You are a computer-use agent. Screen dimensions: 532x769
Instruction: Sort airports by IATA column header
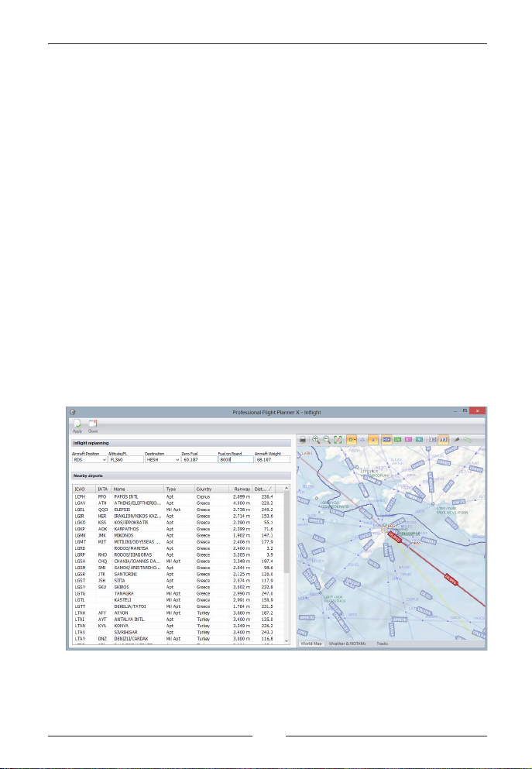[104, 489]
